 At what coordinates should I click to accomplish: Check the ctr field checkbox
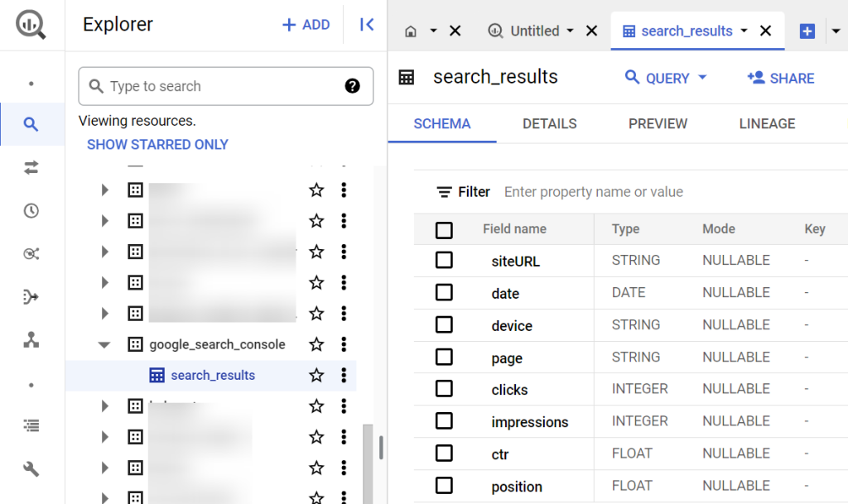[444, 454]
